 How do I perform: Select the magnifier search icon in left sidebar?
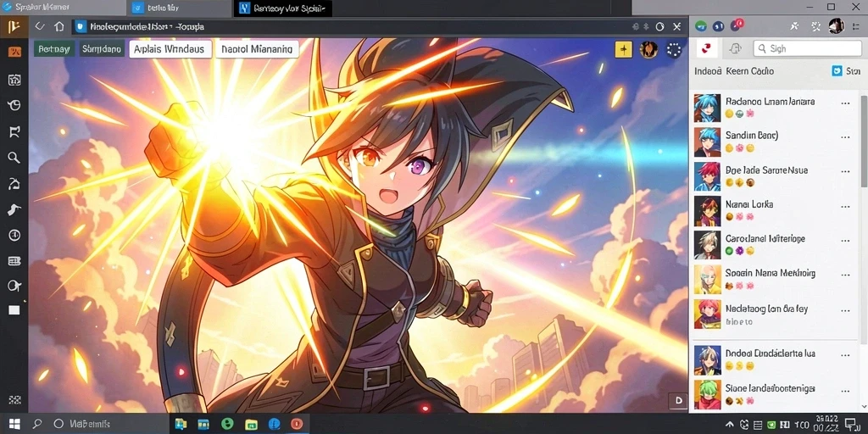tap(14, 157)
